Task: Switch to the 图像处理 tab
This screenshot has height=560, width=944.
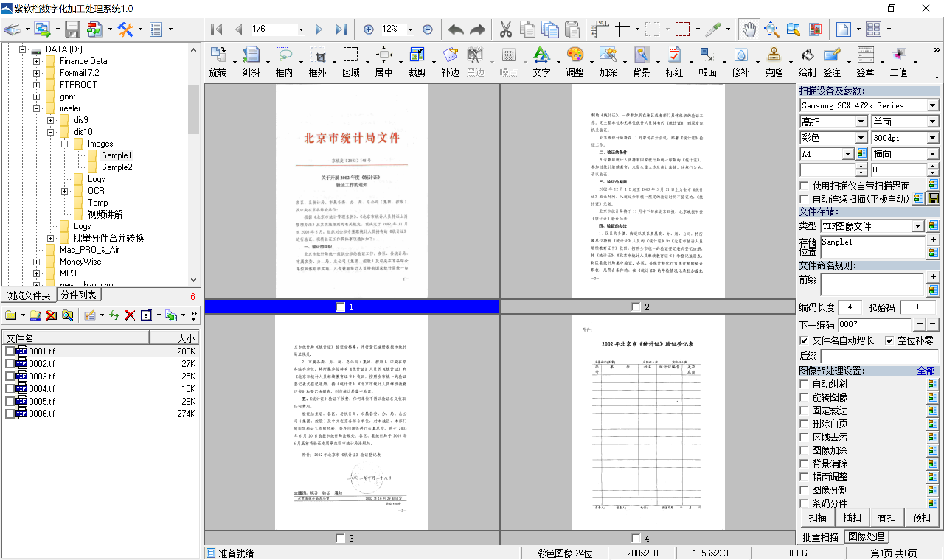Action: (866, 536)
